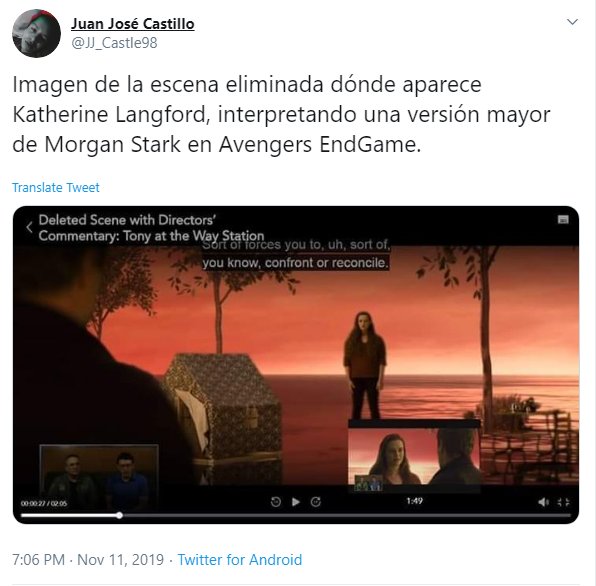Open the subtitles icon at video's top right
Image resolution: width=596 pixels, height=586 pixels.
coord(563,220)
